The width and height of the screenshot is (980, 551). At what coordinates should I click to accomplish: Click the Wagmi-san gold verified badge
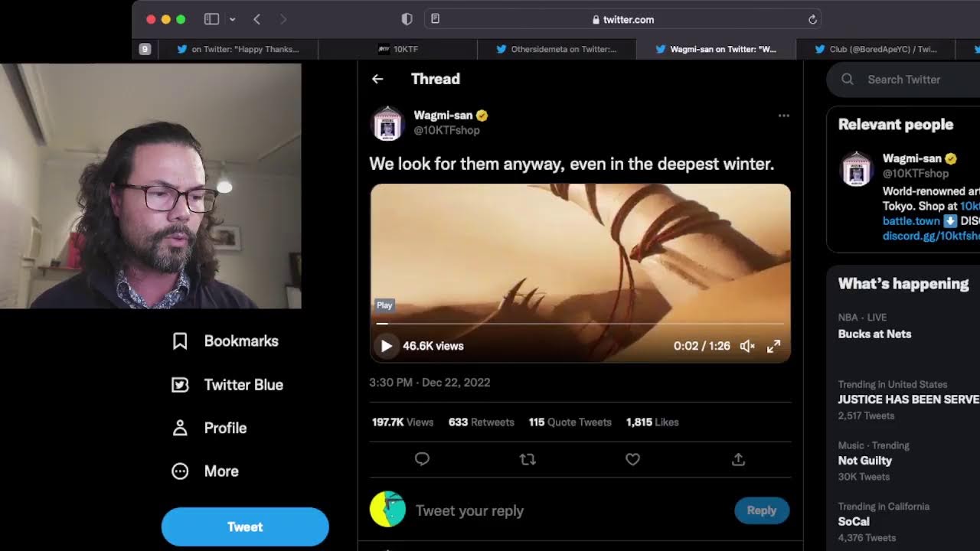[482, 116]
